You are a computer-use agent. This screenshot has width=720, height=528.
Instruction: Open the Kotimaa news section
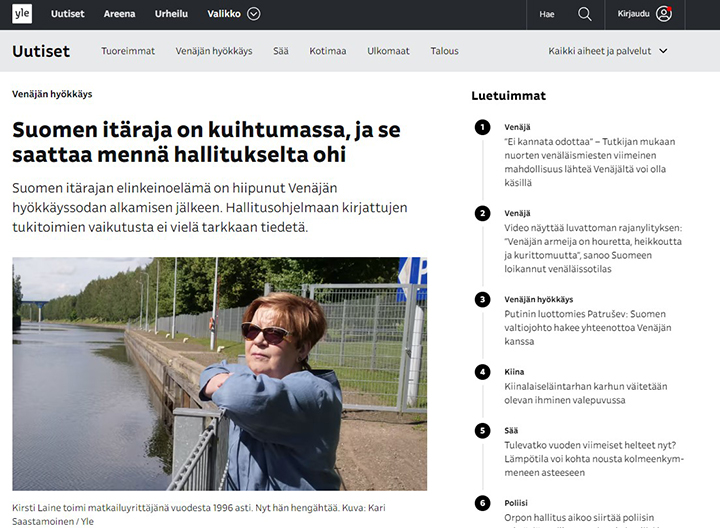point(328,51)
